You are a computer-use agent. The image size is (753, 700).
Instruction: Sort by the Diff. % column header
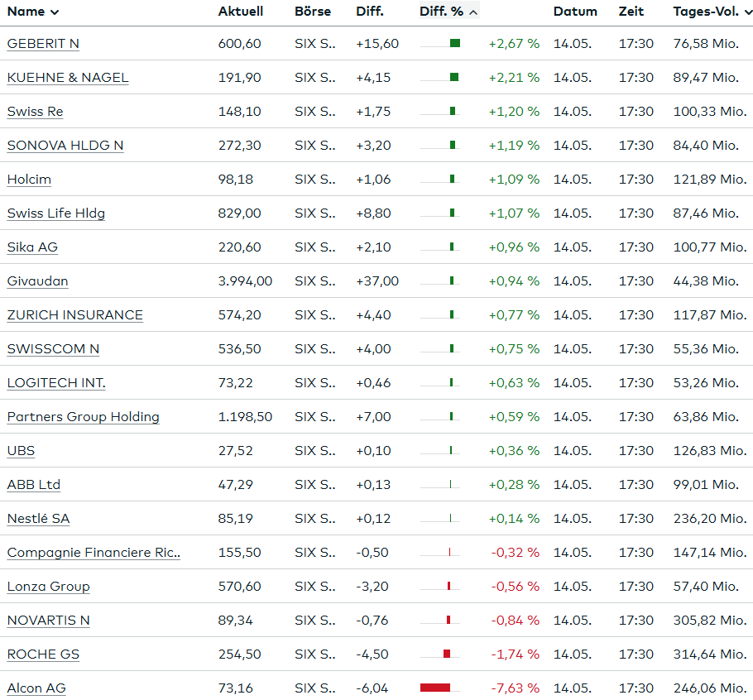[x=448, y=12]
